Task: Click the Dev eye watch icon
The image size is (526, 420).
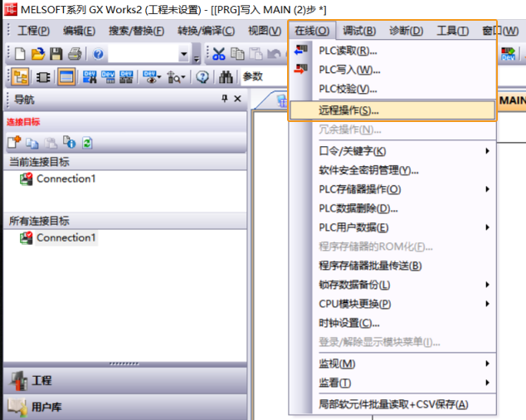Action: click(x=149, y=77)
